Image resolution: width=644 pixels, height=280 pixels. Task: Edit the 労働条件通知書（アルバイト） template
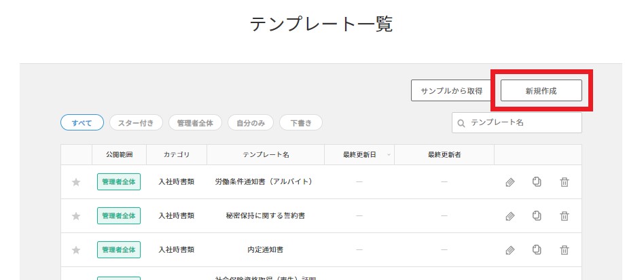coord(509,182)
